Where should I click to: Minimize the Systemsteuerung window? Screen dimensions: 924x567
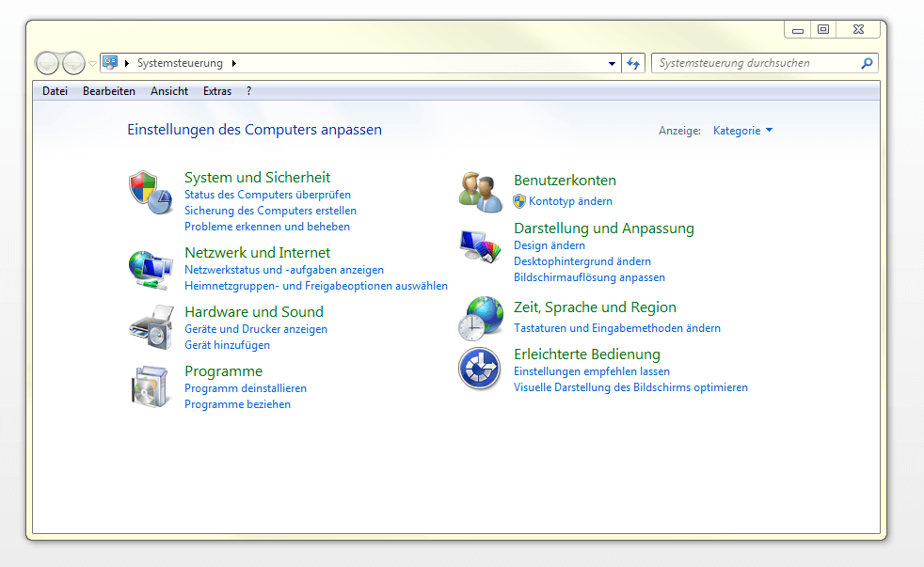click(797, 29)
